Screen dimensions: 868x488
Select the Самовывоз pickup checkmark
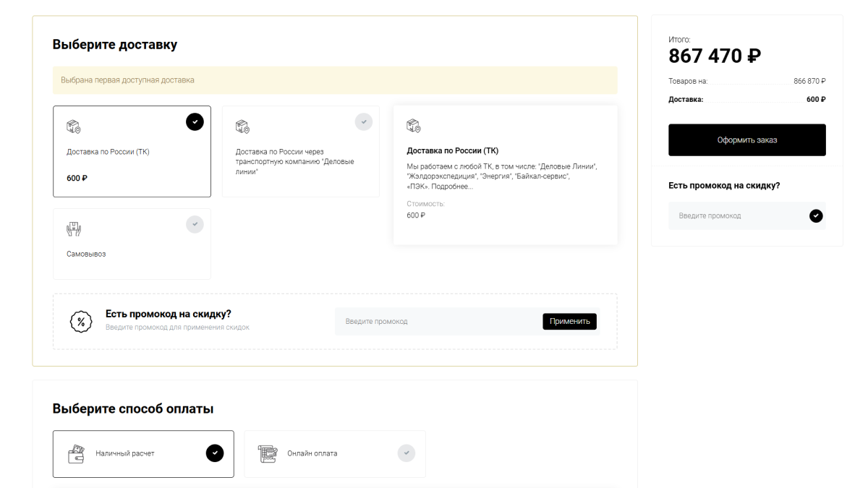point(195,224)
